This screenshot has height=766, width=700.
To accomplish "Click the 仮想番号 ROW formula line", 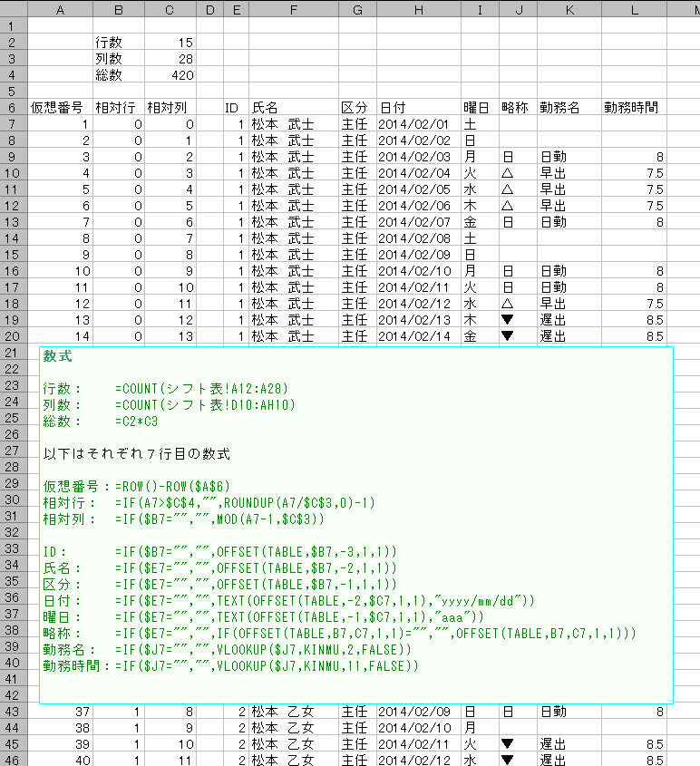I will pyautogui.click(x=136, y=487).
